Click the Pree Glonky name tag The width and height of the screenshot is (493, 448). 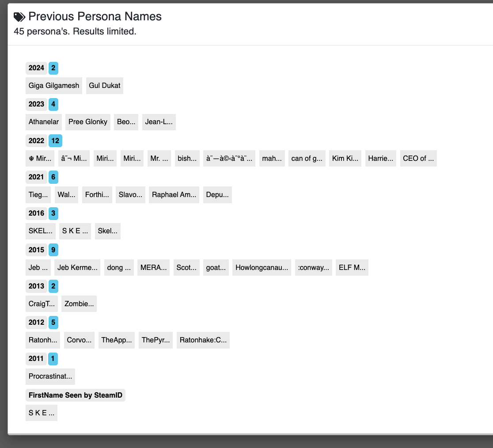(88, 122)
